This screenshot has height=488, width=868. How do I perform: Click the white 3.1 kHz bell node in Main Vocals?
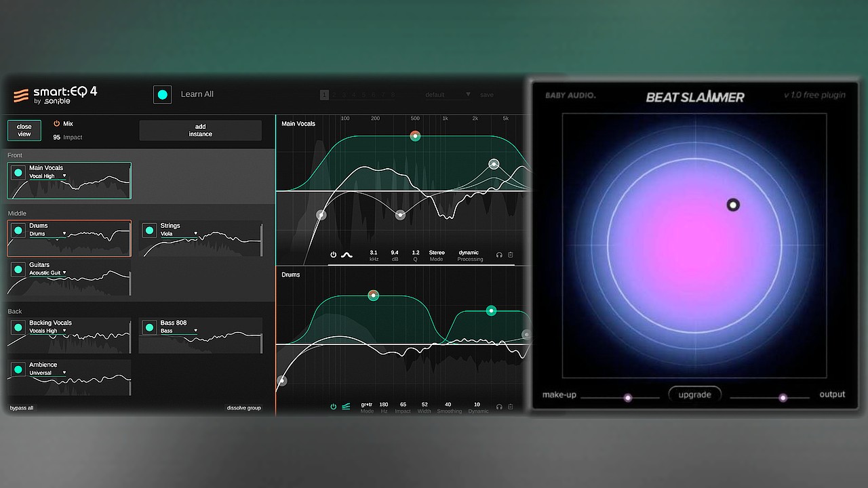494,164
